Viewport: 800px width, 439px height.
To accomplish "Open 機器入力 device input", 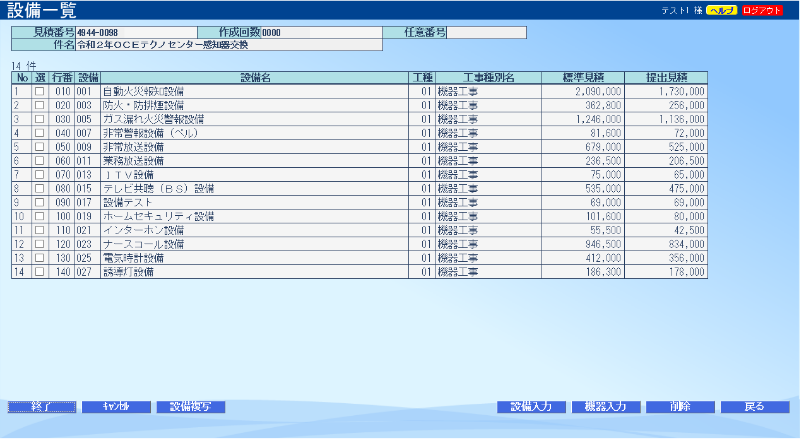I will pos(605,407).
